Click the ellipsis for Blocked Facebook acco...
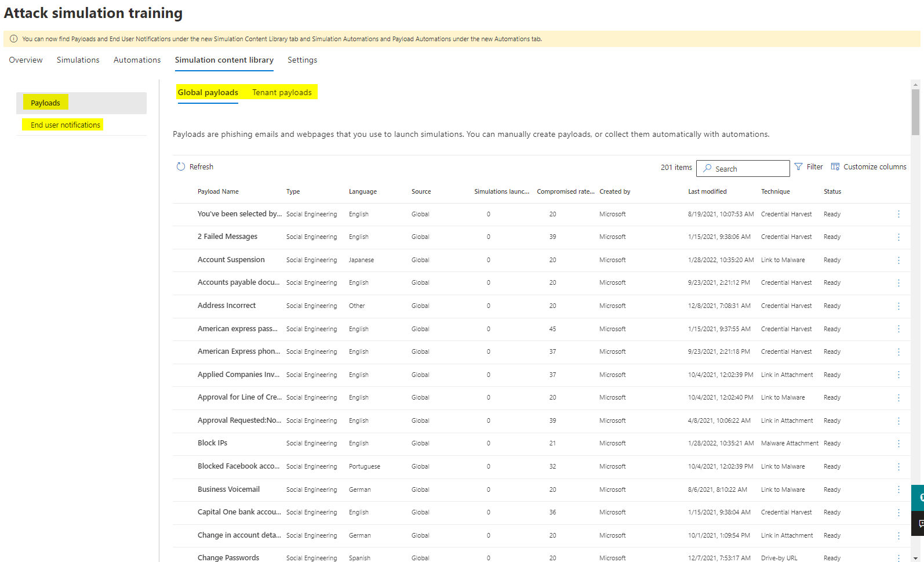Viewport: 924px width, 562px height. 898,467
